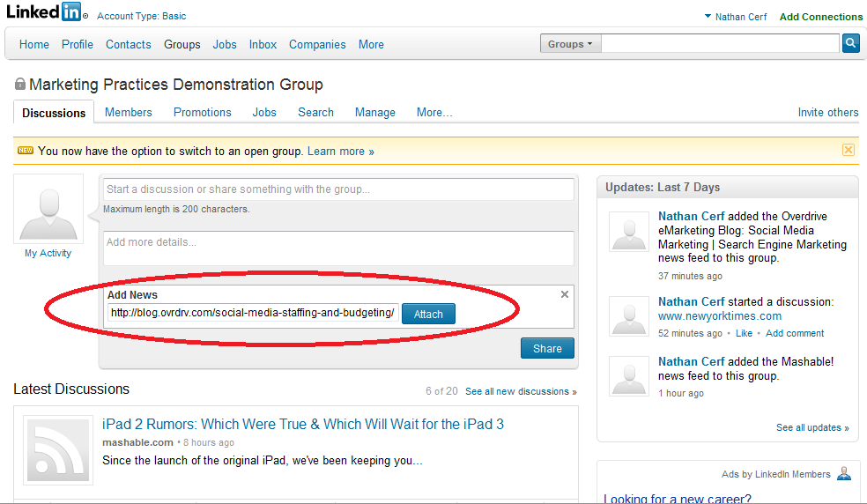Viewport: 867px width, 504px height.
Task: Click See all updates » link
Action: click(x=812, y=427)
